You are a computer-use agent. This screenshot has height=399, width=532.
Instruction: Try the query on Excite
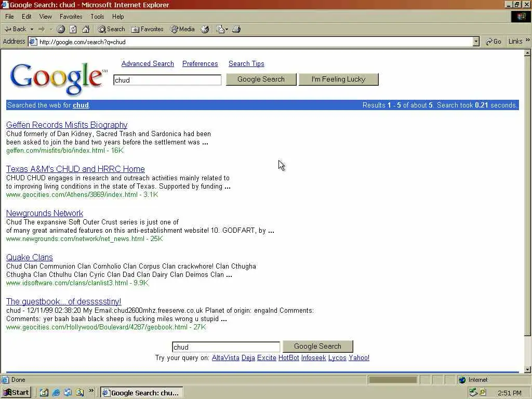[x=267, y=358]
